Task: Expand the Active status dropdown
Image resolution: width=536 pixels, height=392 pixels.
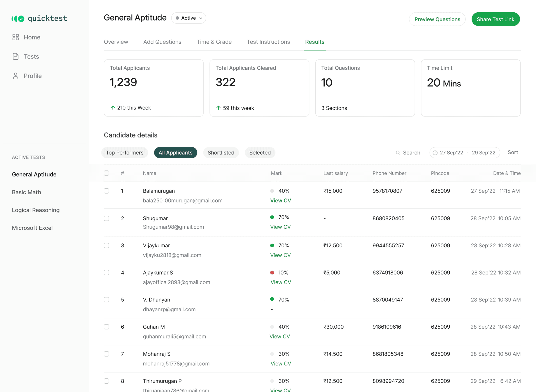Action: (x=189, y=18)
